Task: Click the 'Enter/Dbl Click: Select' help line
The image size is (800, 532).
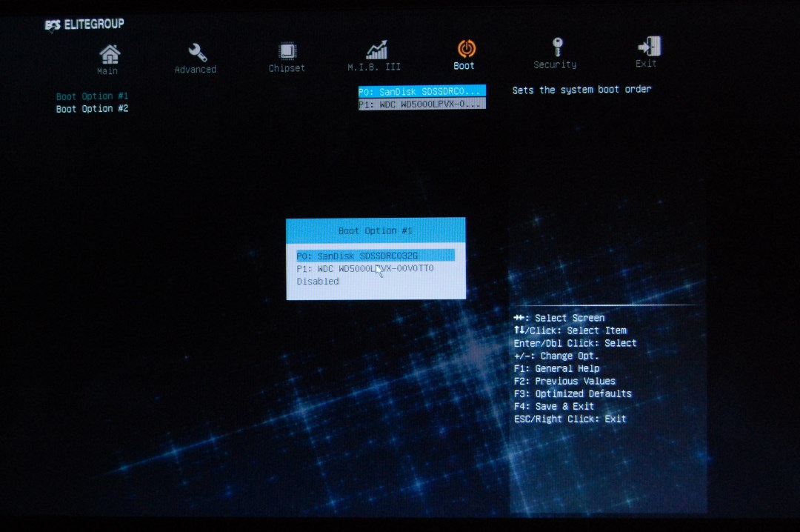Action: [575, 343]
